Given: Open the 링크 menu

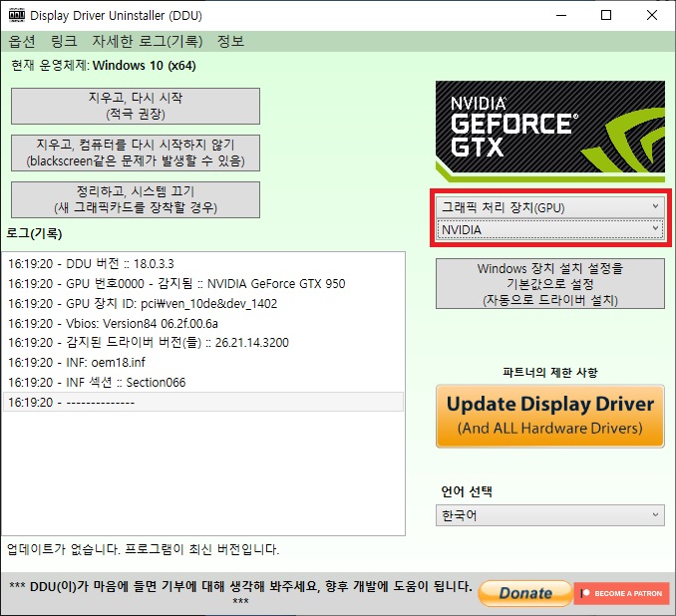Looking at the screenshot, I should (64, 42).
